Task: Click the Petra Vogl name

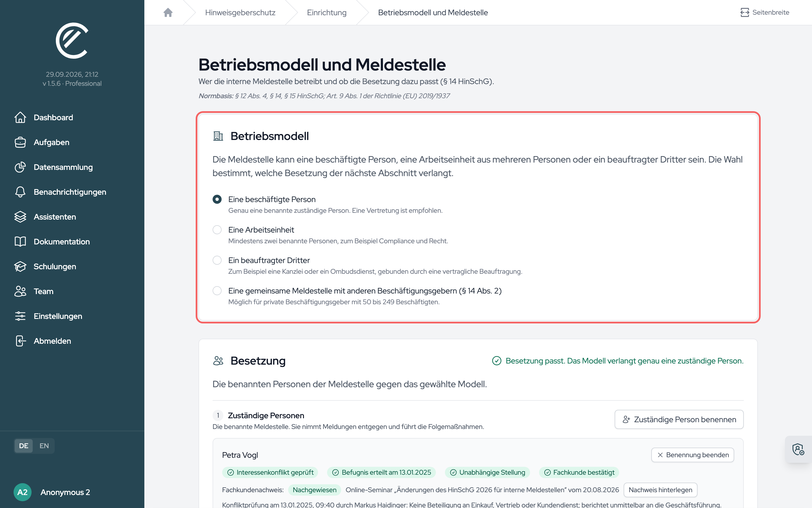Action: click(240, 455)
